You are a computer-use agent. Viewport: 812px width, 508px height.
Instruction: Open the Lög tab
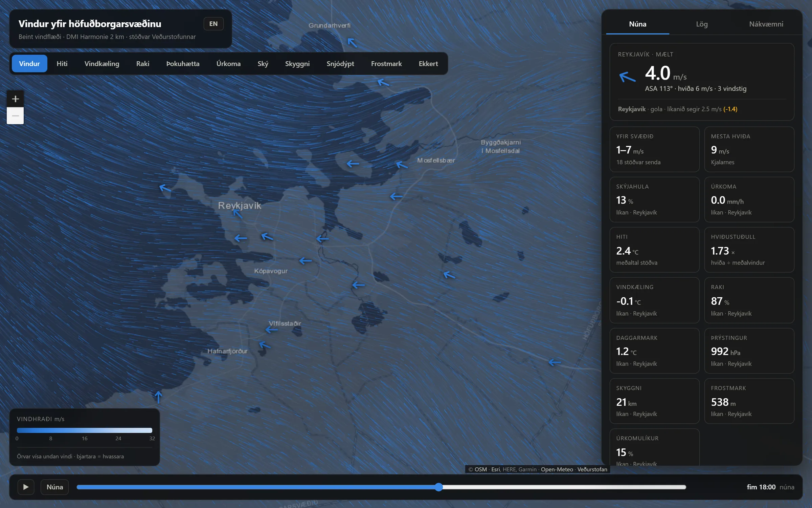(x=702, y=24)
